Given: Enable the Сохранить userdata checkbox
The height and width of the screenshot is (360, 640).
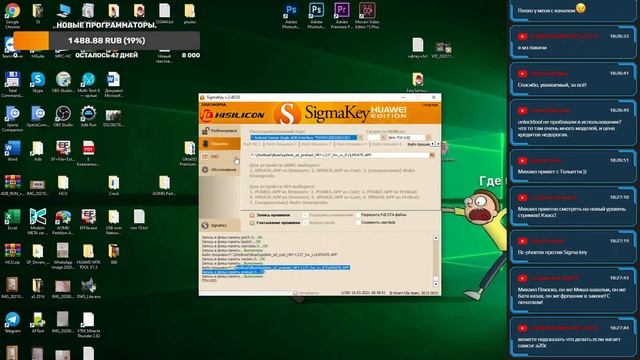Looking at the screenshot, I should point(358,222).
